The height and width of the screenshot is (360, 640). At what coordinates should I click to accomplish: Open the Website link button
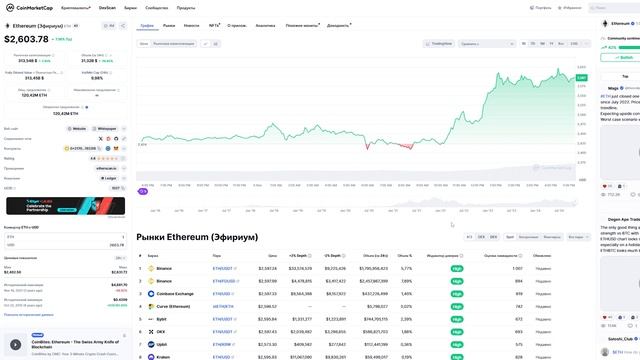point(77,129)
